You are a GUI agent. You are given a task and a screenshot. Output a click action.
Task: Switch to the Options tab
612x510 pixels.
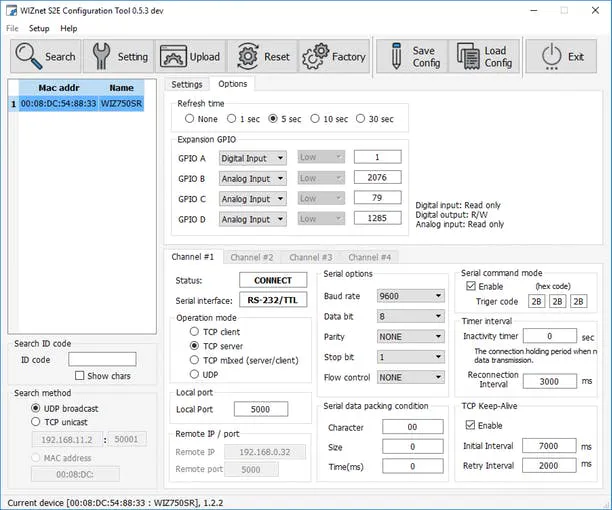pyautogui.click(x=233, y=84)
